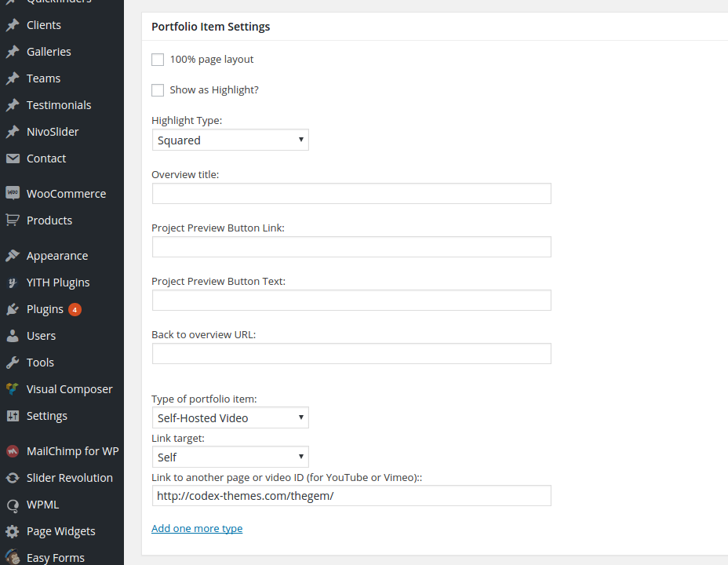This screenshot has width=728, height=565.
Task: Click the Users person icon
Action: [x=13, y=336]
